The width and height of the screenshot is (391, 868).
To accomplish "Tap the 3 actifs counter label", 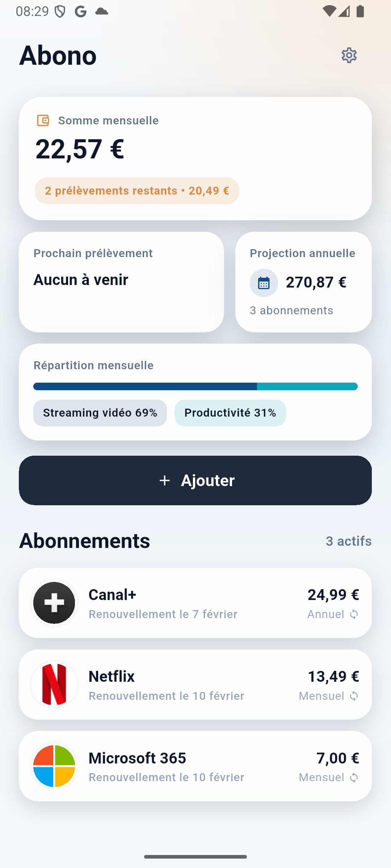I will 348,541.
